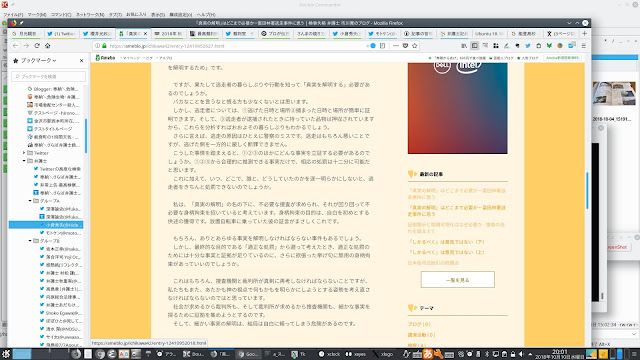Switch to the モトケン Twitter tab
Screen dimensions: 640x360
[x=382, y=33]
